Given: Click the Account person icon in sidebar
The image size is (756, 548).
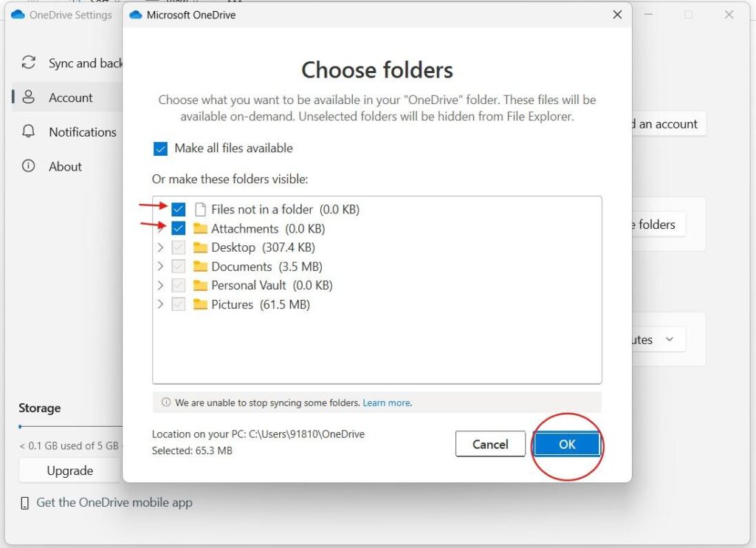Looking at the screenshot, I should 29,97.
